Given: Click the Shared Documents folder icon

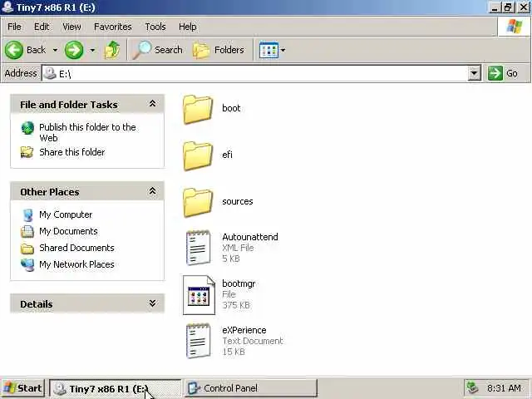Looking at the screenshot, I should 27,249.
